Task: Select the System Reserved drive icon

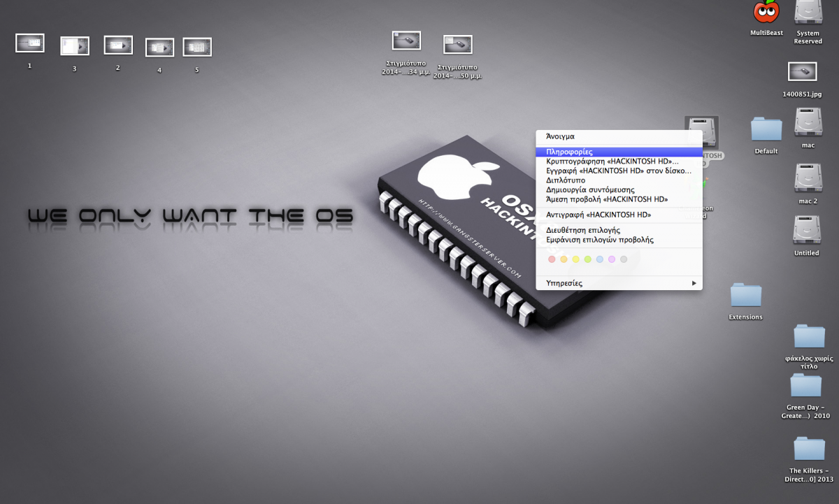Action: (808, 12)
